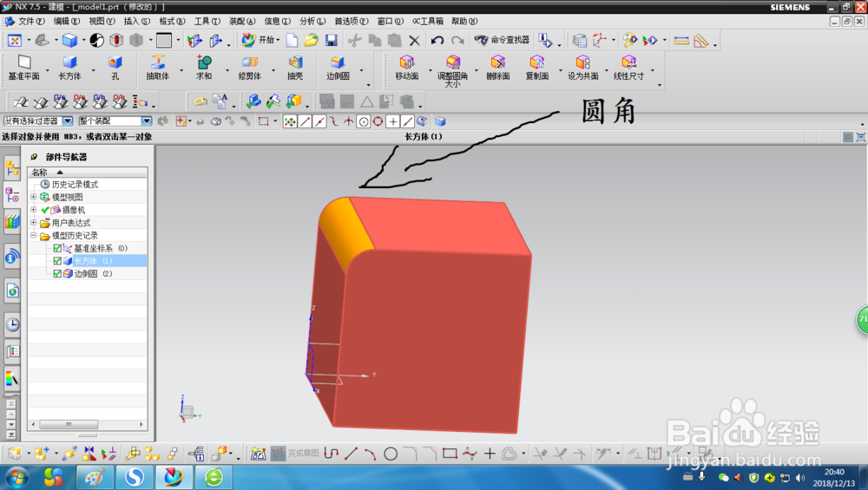
Task: Toggle checkbox for 边倒圆 (2) feature
Action: (57, 274)
